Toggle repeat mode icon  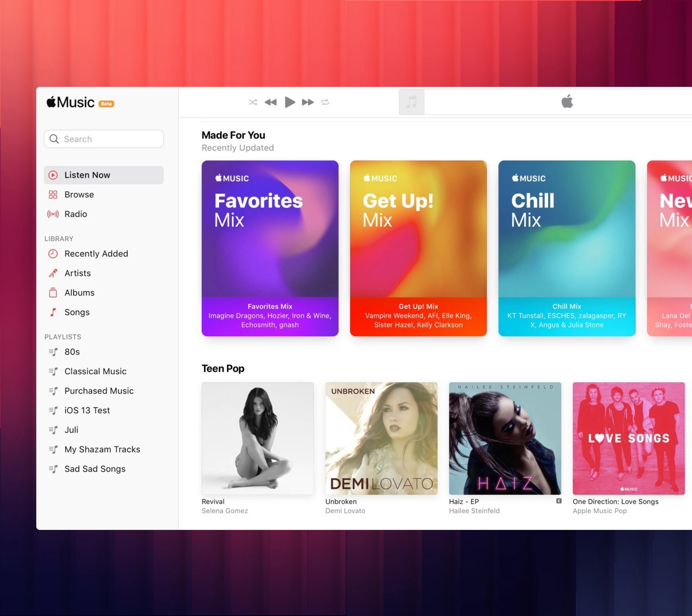pyautogui.click(x=325, y=102)
